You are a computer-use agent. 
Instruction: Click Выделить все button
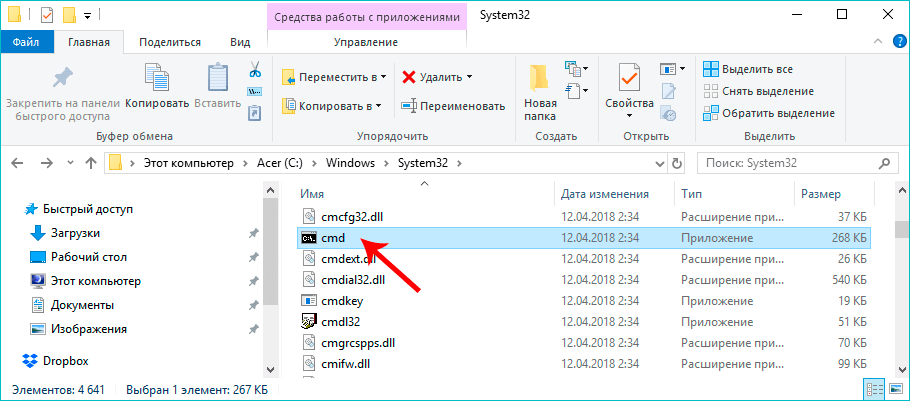click(748, 69)
